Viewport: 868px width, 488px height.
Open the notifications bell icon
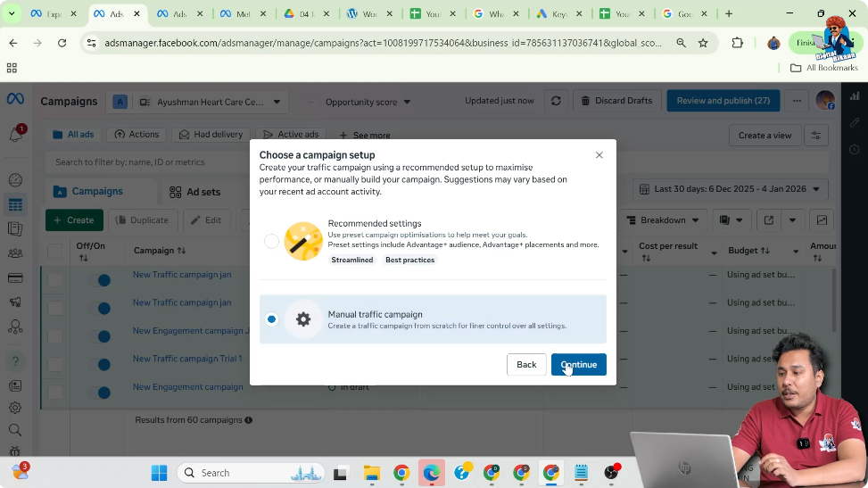(15, 135)
